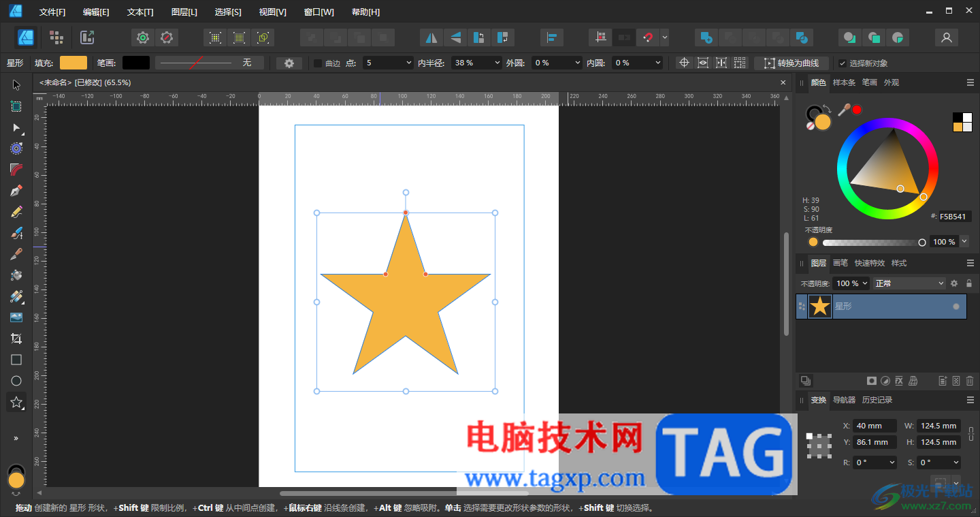Click the black 笔画 stroke swatch
980x517 pixels.
[136, 63]
